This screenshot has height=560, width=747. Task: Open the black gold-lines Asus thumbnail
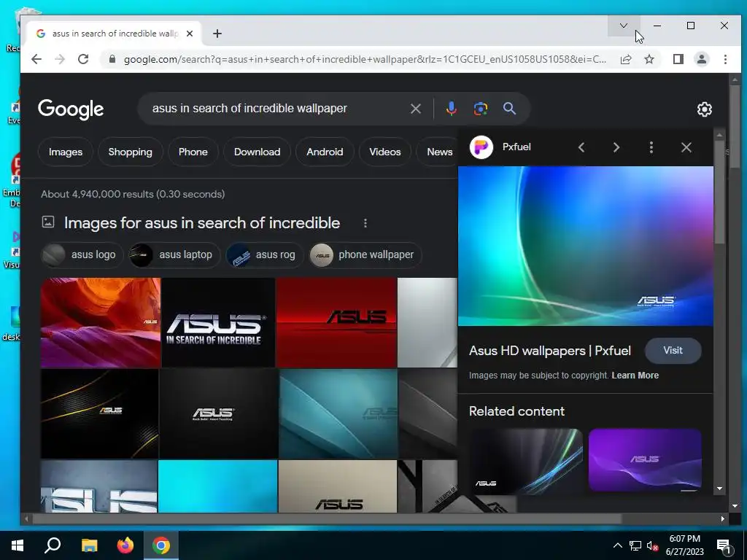pyautogui.click(x=99, y=413)
